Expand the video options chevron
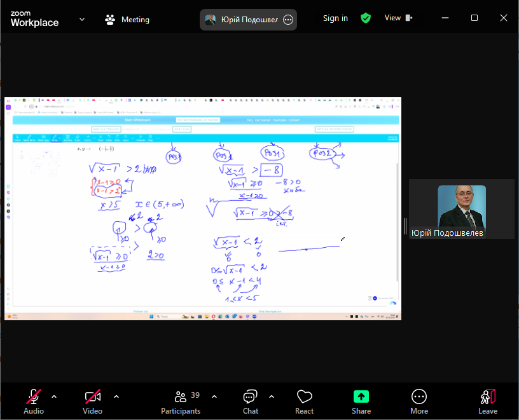519x420 pixels. tap(116, 396)
